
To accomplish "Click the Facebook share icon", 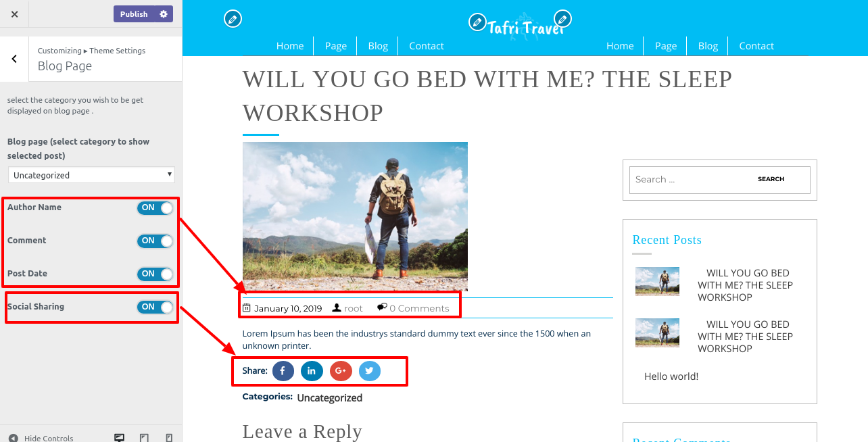I will (283, 371).
